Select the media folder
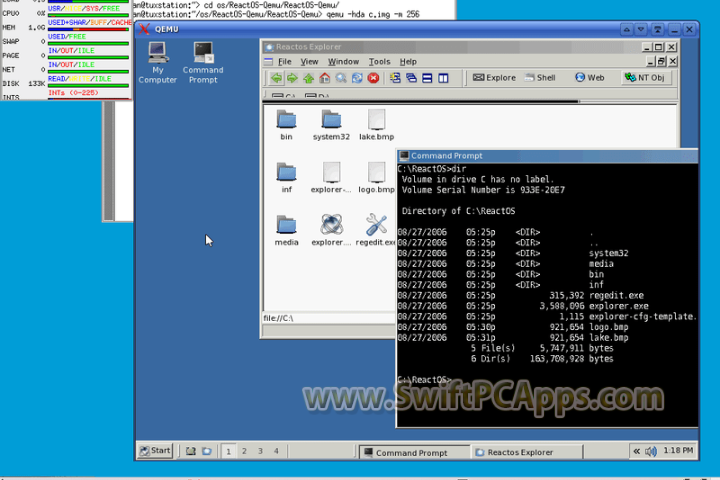This screenshot has height=480, width=720. click(286, 231)
